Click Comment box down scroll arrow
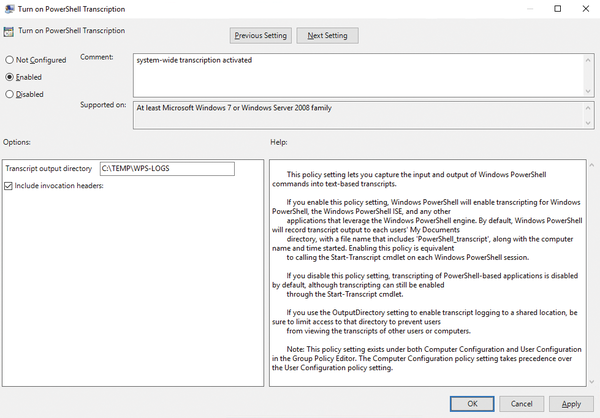The image size is (600, 418). [588, 91]
